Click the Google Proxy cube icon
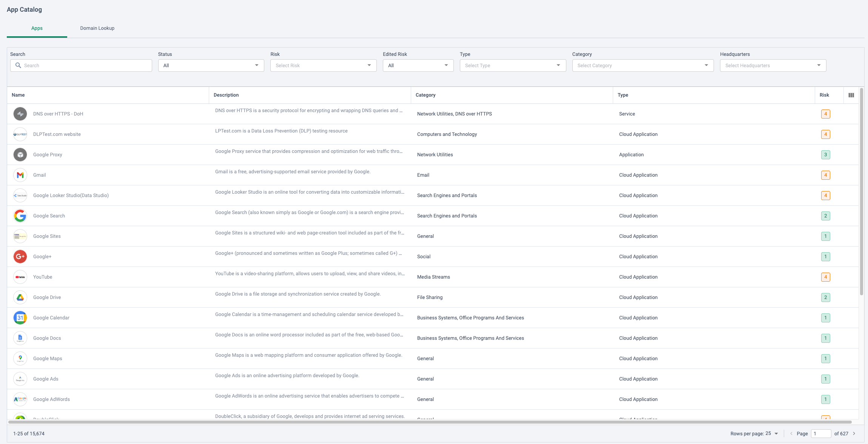The width and height of the screenshot is (868, 444). [20, 155]
